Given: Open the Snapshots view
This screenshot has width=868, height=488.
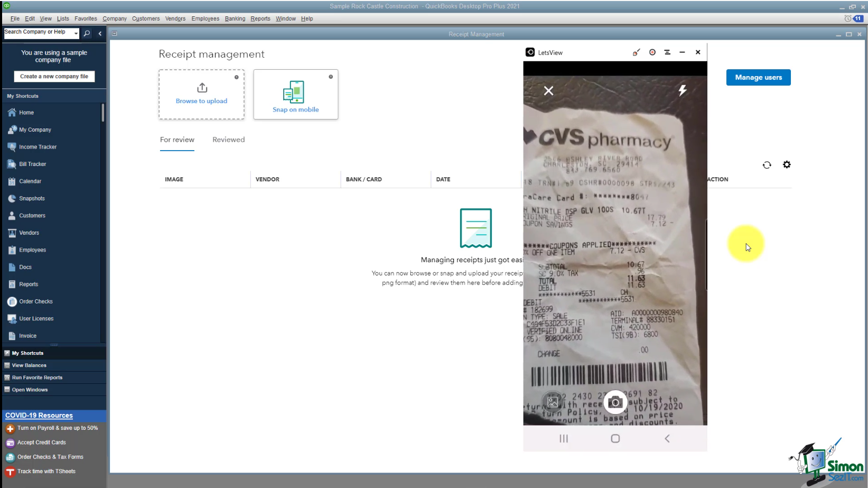Looking at the screenshot, I should [32, 198].
